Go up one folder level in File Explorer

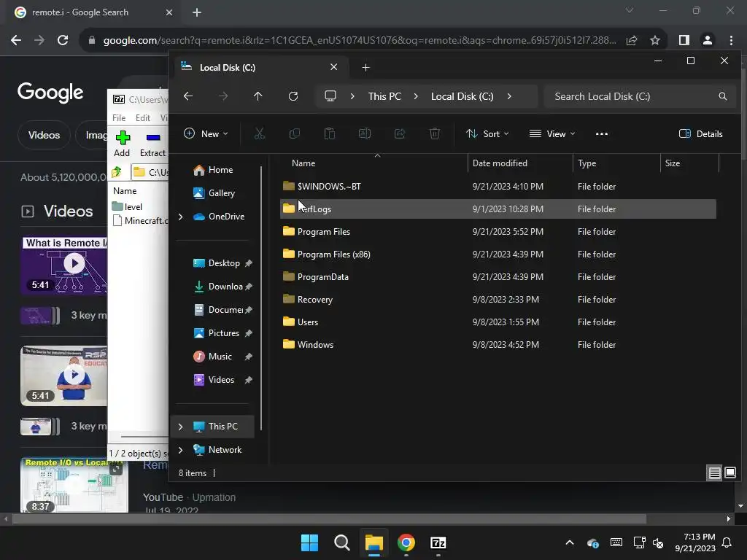coord(258,96)
